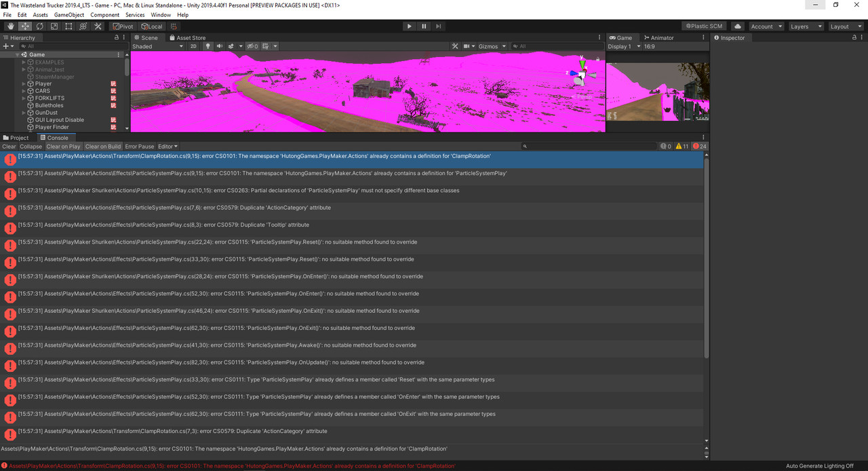868x471 pixels.
Task: Open the Window menu
Action: coord(161,14)
